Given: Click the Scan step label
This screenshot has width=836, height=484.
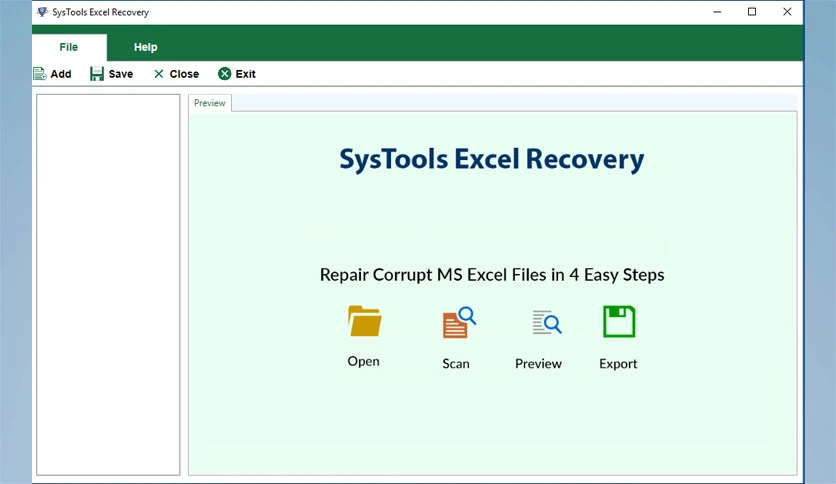Looking at the screenshot, I should pos(456,364).
